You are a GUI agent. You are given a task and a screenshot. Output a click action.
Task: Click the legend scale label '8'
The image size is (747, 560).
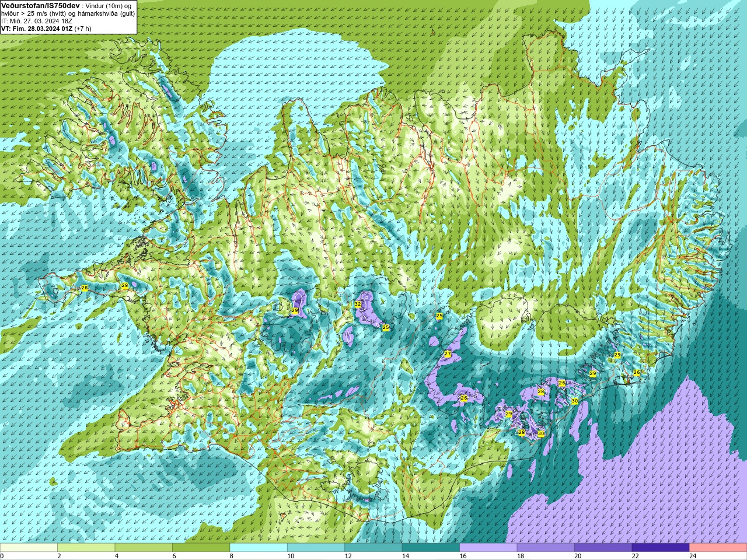232,556
